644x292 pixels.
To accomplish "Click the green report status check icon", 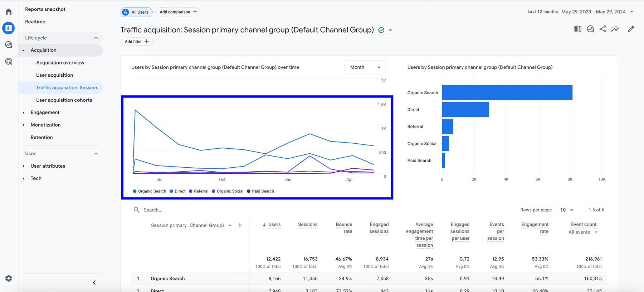I will (381, 30).
